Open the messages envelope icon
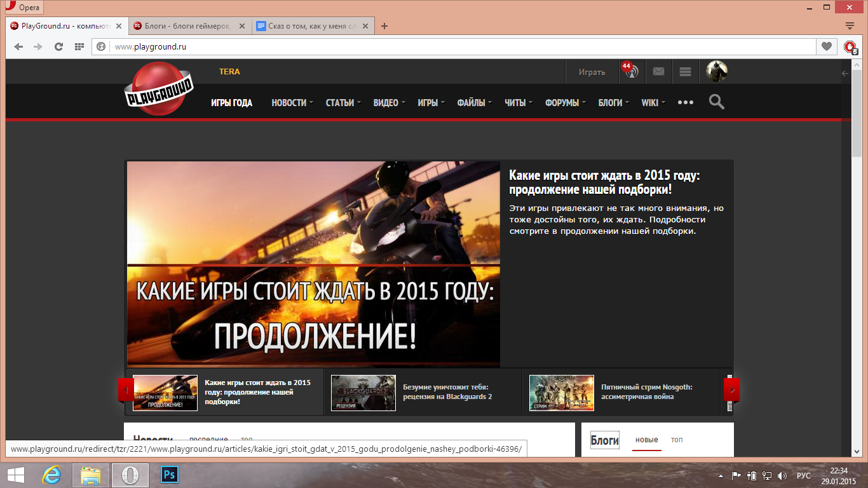This screenshot has height=488, width=868. tap(658, 72)
